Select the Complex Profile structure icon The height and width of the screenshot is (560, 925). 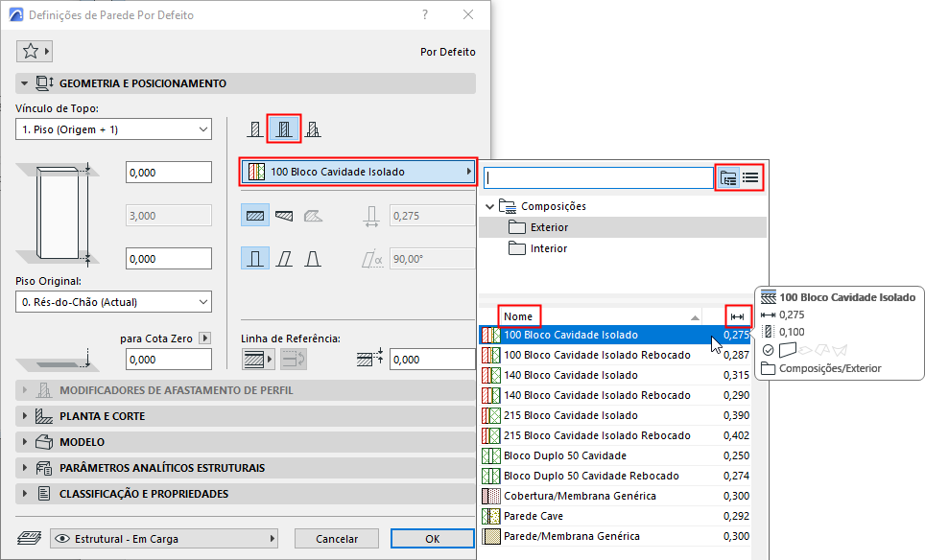[313, 129]
